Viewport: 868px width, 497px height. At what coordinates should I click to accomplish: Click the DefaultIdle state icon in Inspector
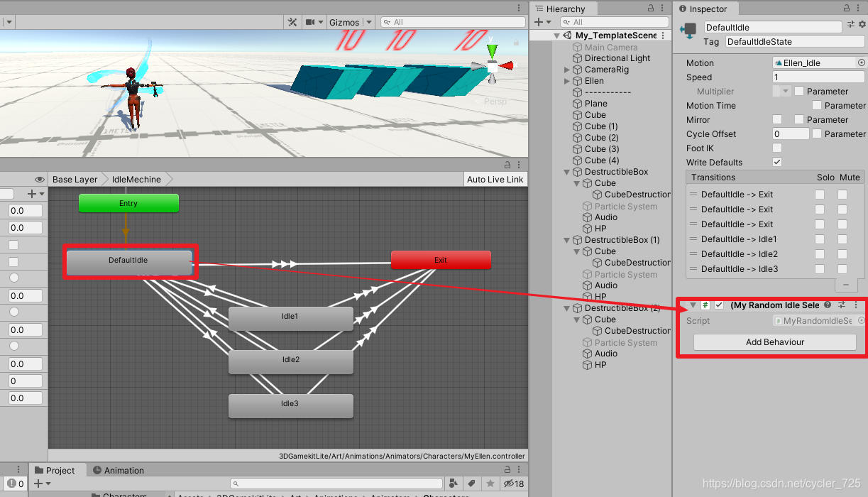[x=688, y=31]
